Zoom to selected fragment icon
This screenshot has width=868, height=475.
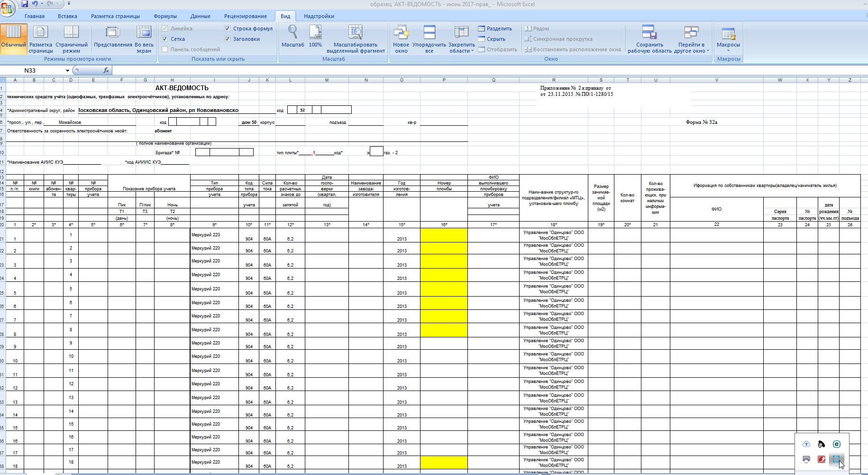tap(355, 33)
